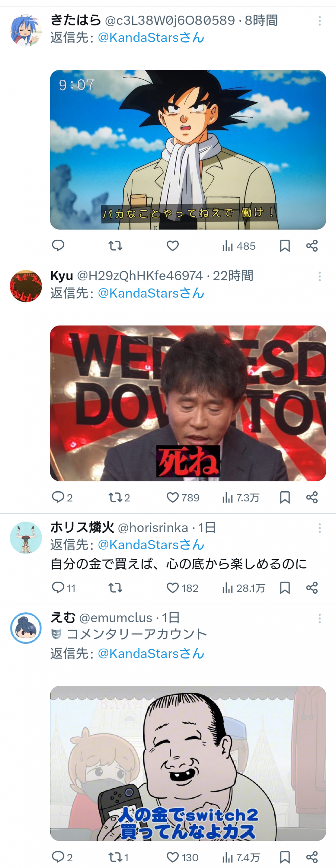
Task: Open the Goku anime screenshot image
Action: (188, 150)
